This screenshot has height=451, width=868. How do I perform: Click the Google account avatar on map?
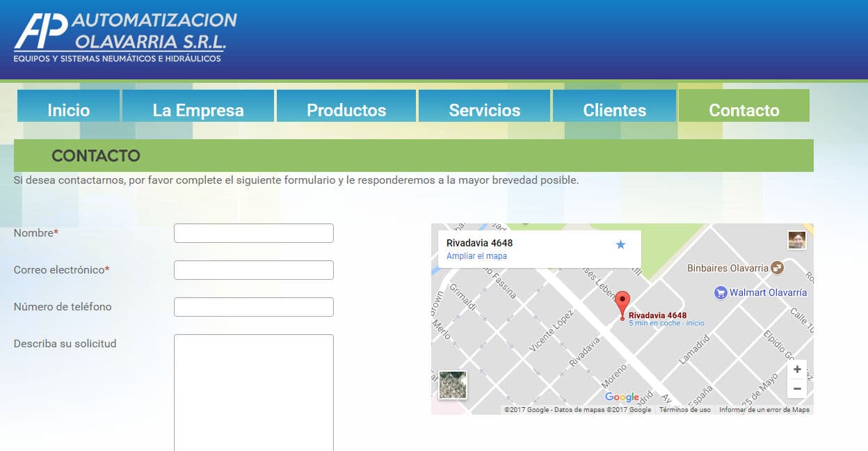point(796,240)
